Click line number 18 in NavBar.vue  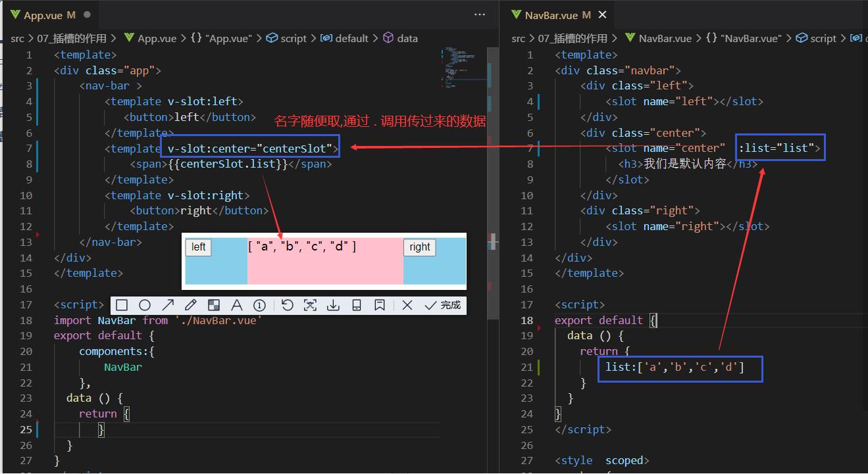point(527,320)
